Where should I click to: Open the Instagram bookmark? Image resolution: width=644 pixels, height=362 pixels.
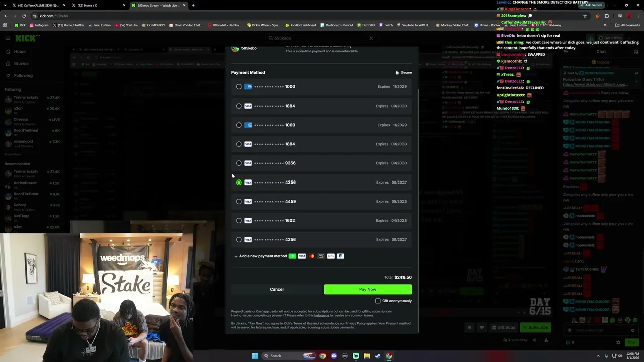39,25
